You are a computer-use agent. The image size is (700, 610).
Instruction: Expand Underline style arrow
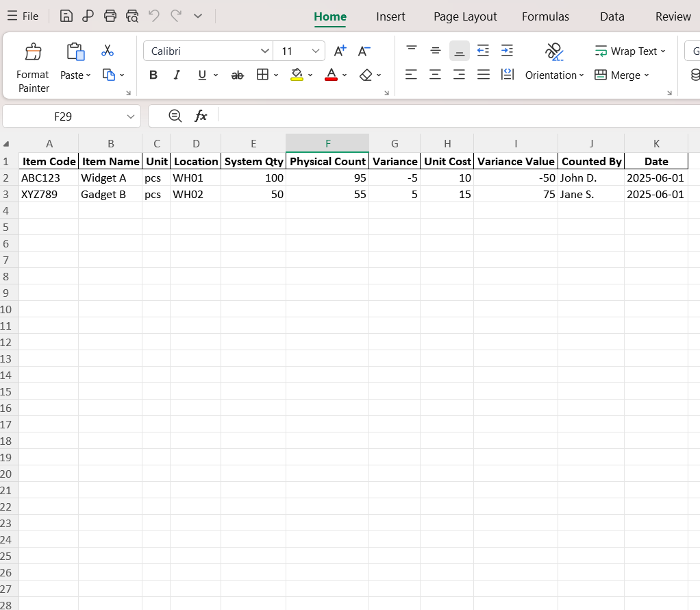(216, 75)
